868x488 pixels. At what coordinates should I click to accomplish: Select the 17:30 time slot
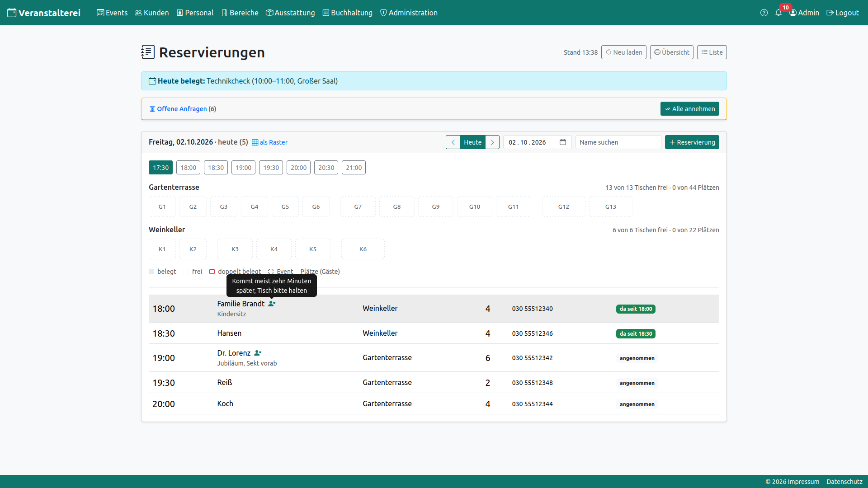(x=160, y=167)
